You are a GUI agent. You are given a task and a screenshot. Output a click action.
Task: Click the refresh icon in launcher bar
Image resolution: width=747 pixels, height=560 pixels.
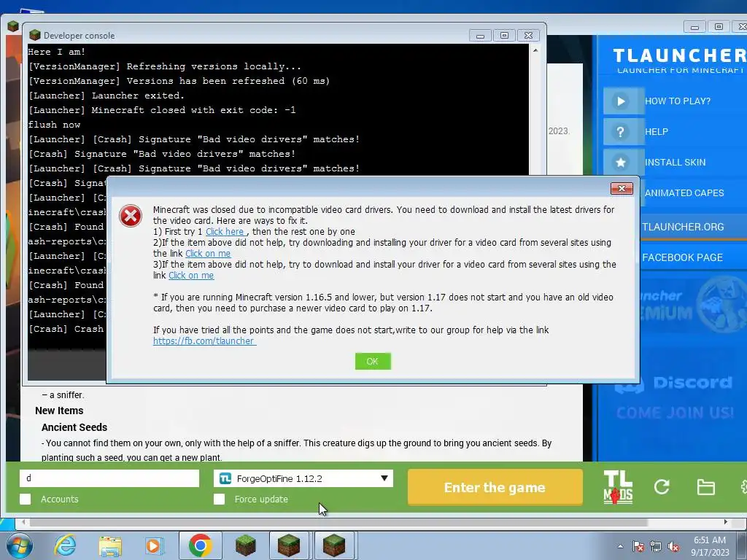pos(662,486)
